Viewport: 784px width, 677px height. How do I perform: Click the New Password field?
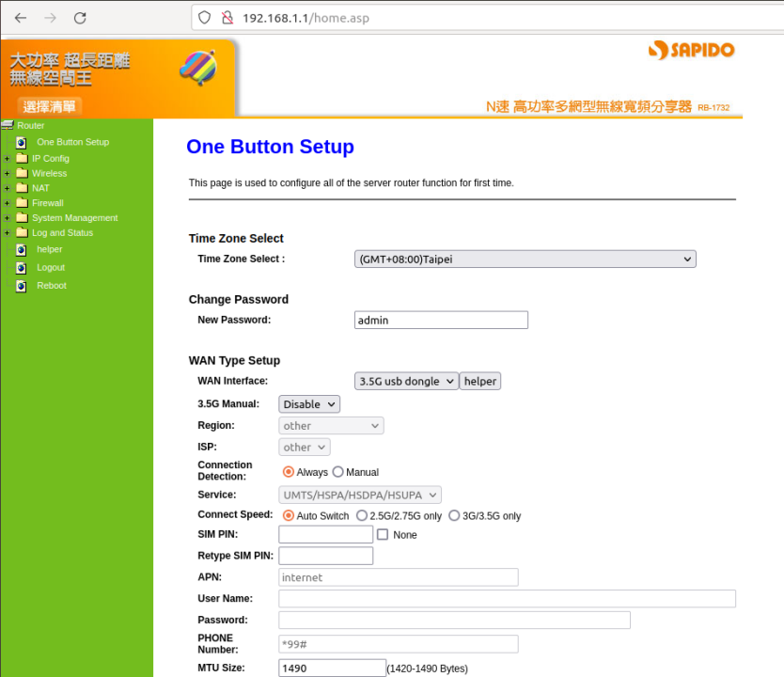click(441, 320)
